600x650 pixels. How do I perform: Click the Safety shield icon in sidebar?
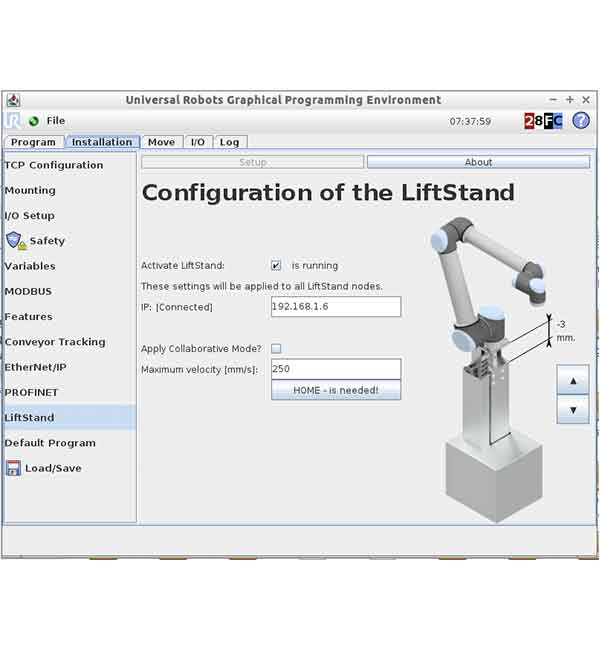16,240
